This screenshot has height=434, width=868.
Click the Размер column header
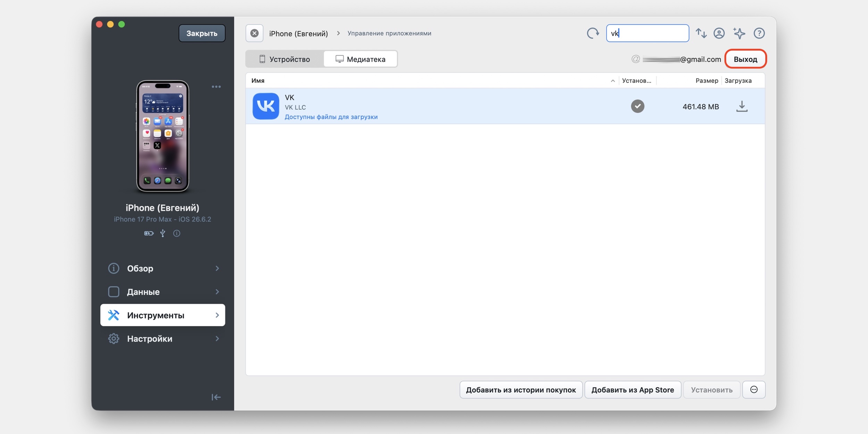tap(707, 81)
